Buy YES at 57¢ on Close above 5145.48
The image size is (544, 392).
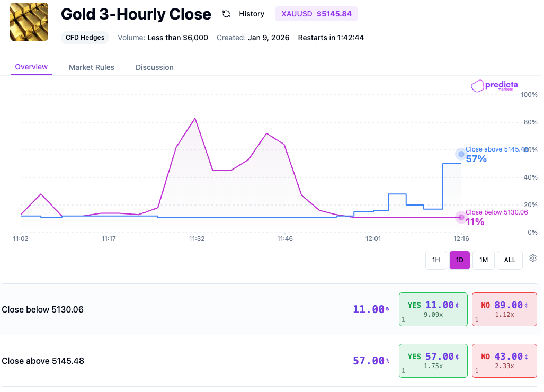[433, 360]
